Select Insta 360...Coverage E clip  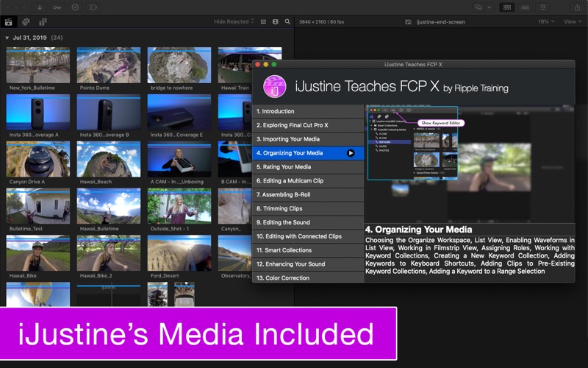point(179,112)
